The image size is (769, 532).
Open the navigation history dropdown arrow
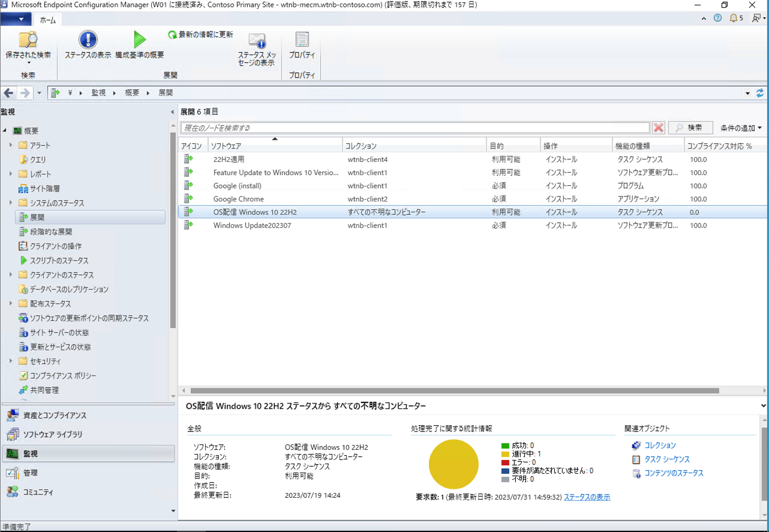click(39, 93)
